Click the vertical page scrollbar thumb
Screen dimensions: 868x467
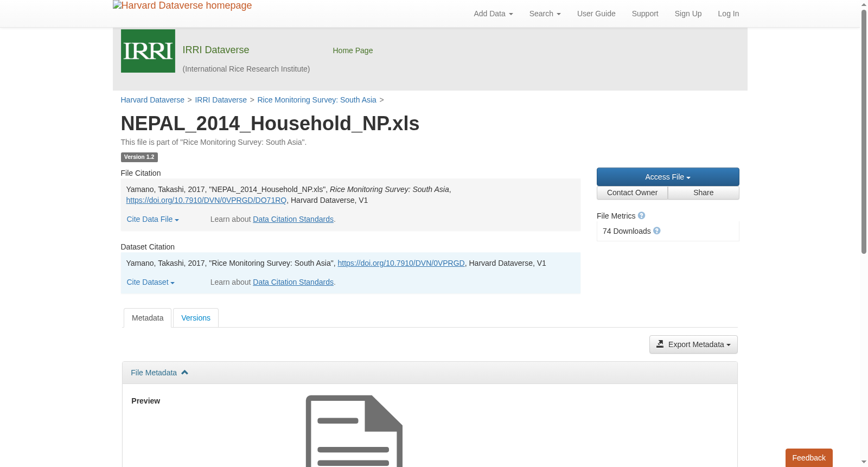coord(864,131)
